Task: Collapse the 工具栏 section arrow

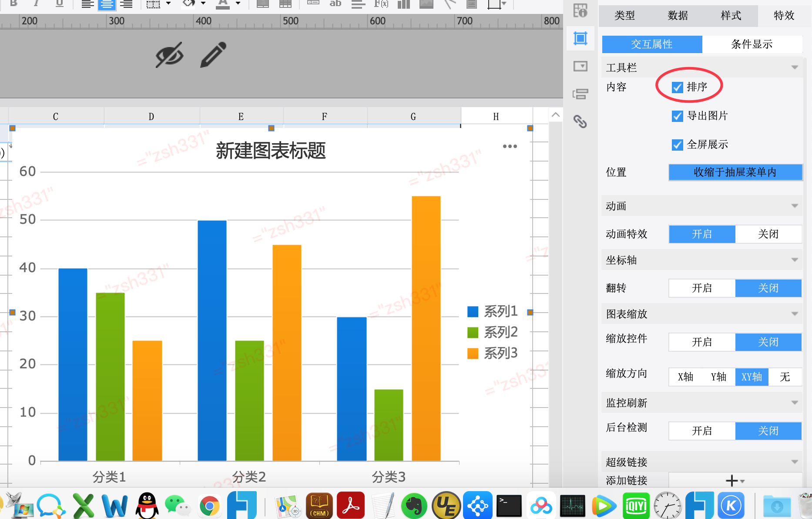Action: [795, 67]
